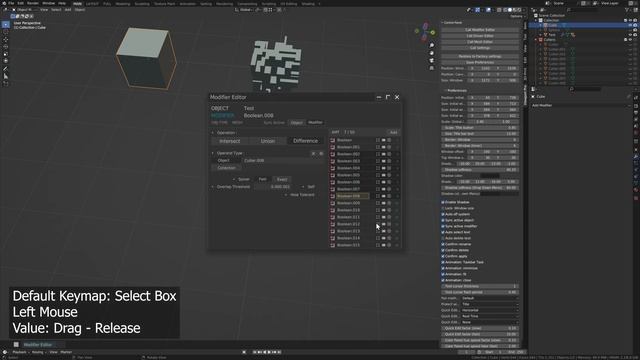The height and width of the screenshot is (360, 640).
Task: Open the Edit menu
Action: (x=20, y=3)
